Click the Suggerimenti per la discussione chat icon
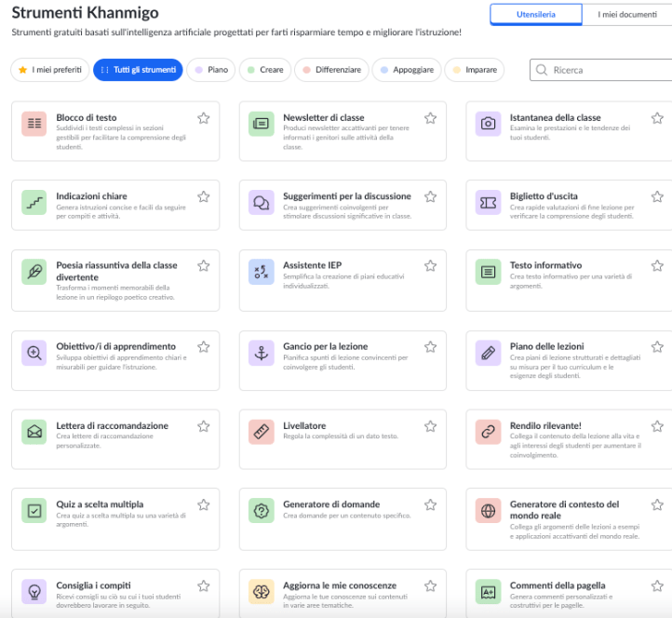The height and width of the screenshot is (618, 672). click(262, 202)
